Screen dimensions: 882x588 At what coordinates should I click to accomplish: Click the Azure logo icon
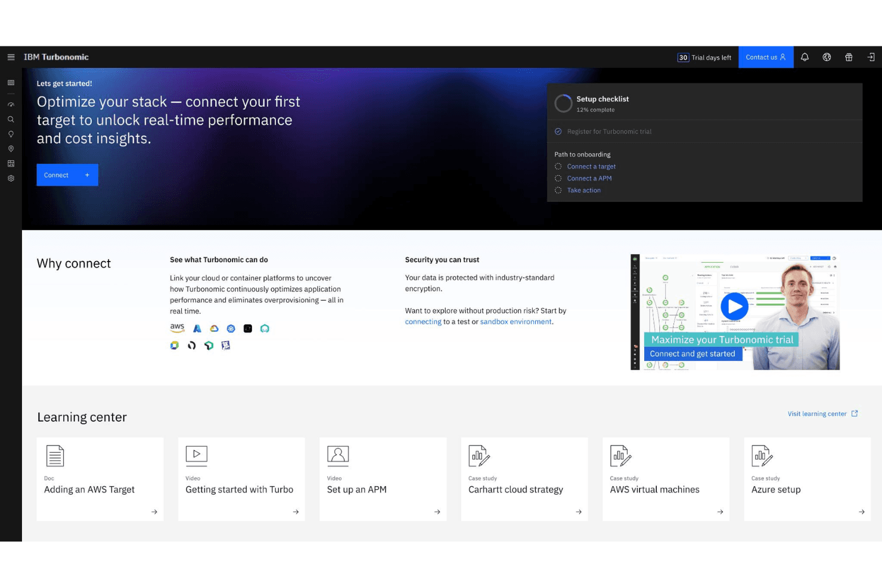click(197, 328)
